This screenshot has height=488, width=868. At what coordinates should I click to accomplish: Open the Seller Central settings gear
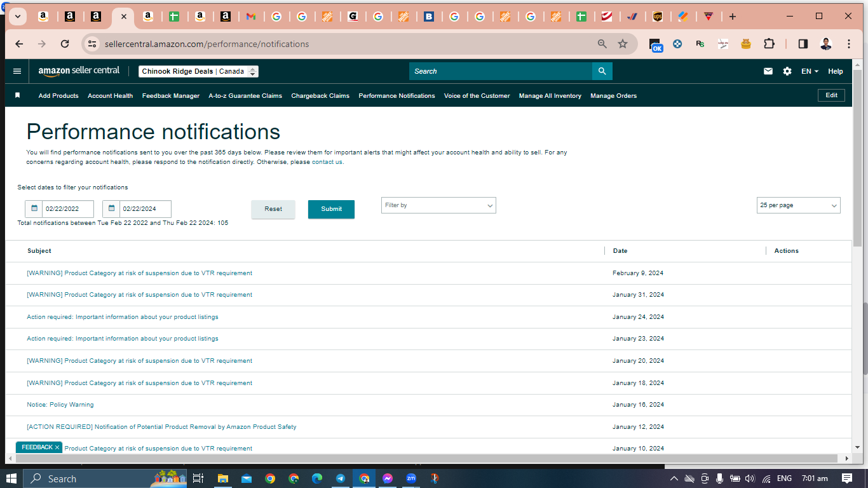(x=787, y=71)
